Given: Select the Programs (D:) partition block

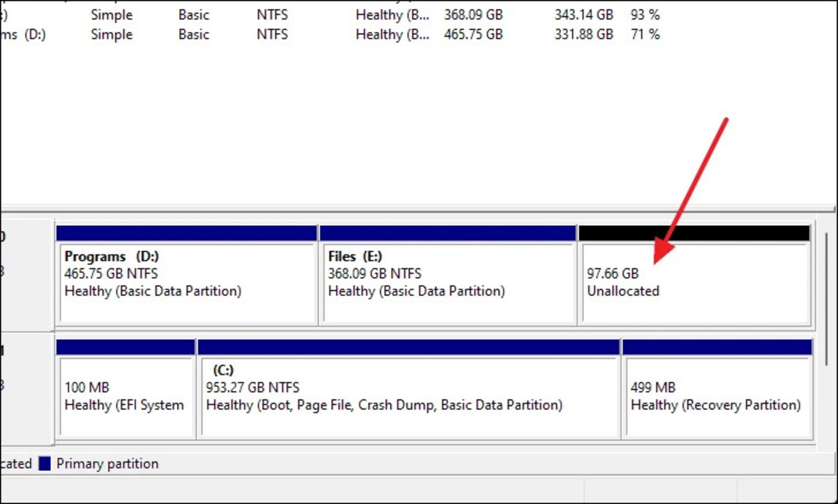Looking at the screenshot, I should (x=187, y=284).
